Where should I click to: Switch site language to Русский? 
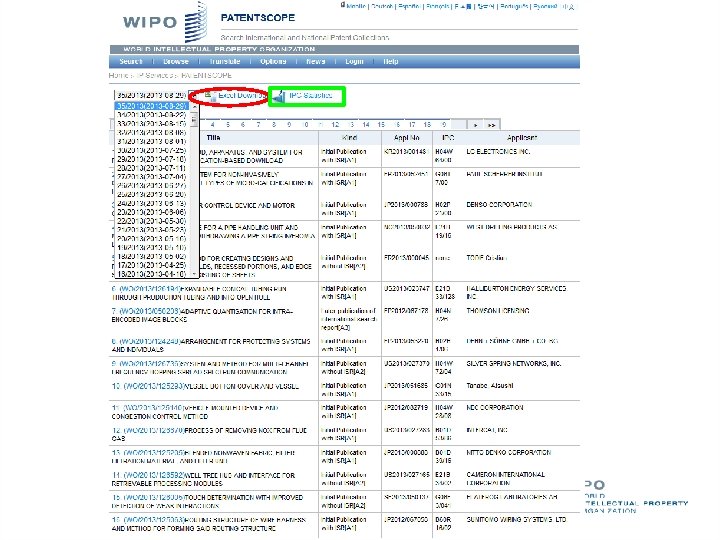pos(545,6)
